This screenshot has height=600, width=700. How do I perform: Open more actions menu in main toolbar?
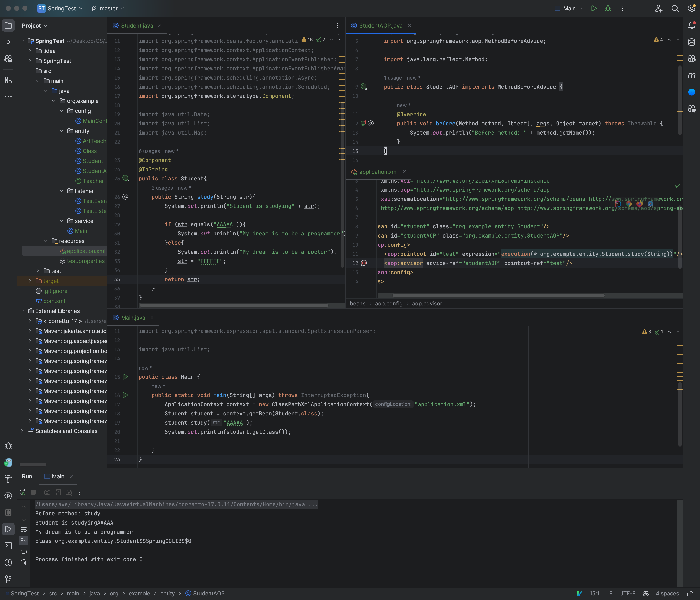point(622,9)
